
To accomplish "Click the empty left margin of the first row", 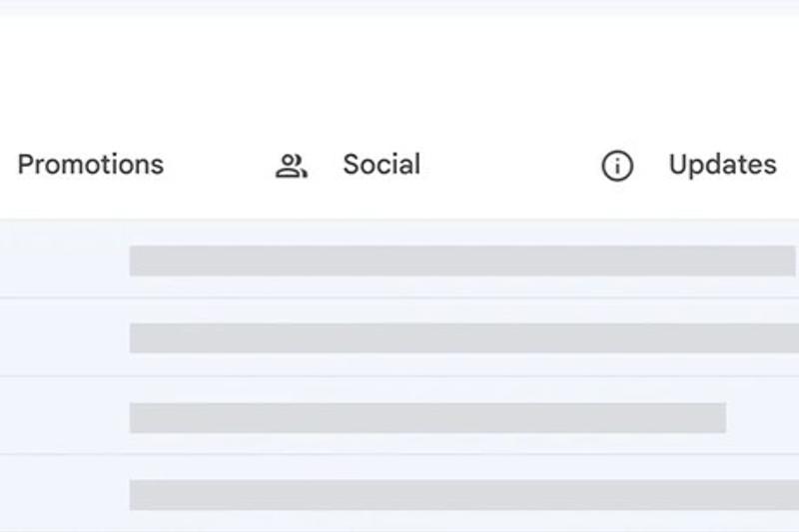I will click(60, 261).
